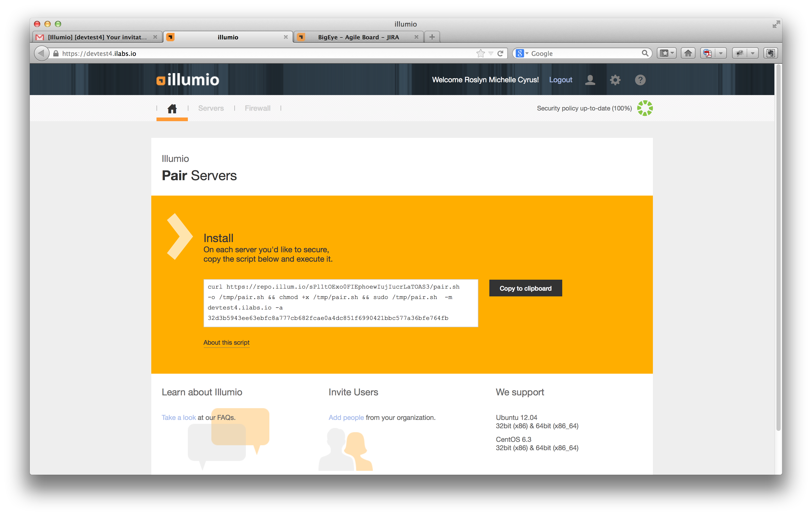The height and width of the screenshot is (516, 812).
Task: Click the 'We support' heading
Action: 520,392
